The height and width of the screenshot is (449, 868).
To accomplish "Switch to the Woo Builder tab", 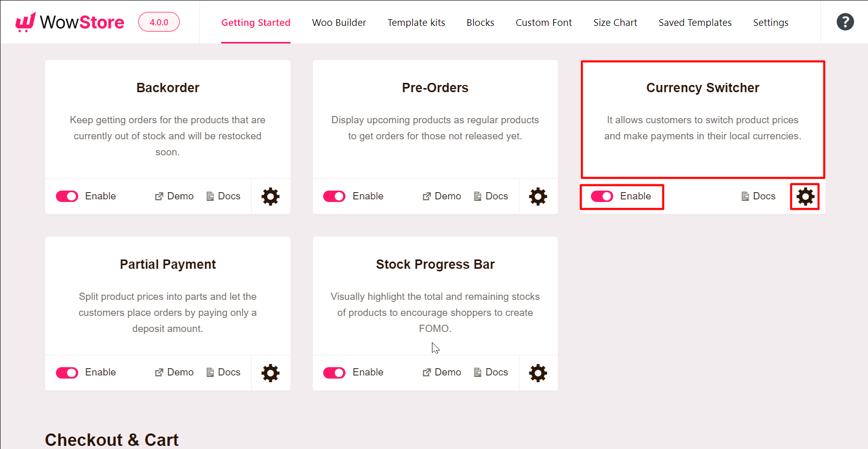I will (x=339, y=22).
